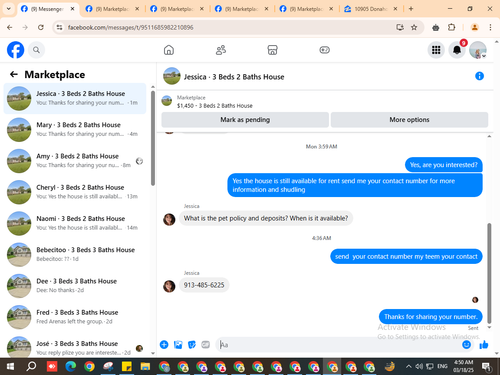Image resolution: width=500 pixels, height=375 pixels.
Task: Choose a sticker icon in composer
Action: 192,345
